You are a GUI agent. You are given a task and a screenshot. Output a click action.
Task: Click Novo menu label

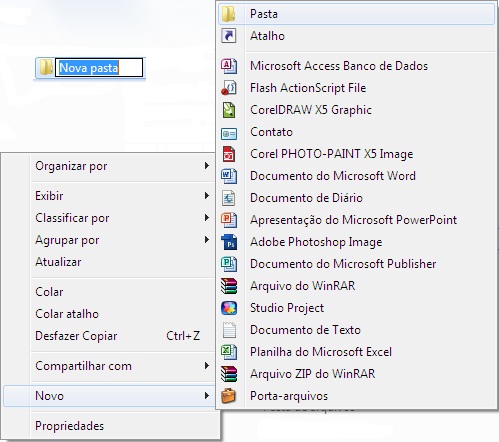49,396
